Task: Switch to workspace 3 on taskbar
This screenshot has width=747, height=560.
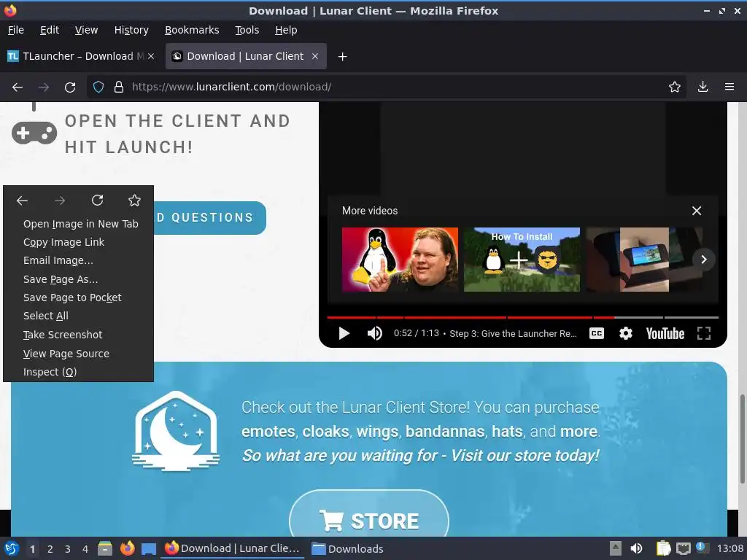Action: tap(68, 549)
